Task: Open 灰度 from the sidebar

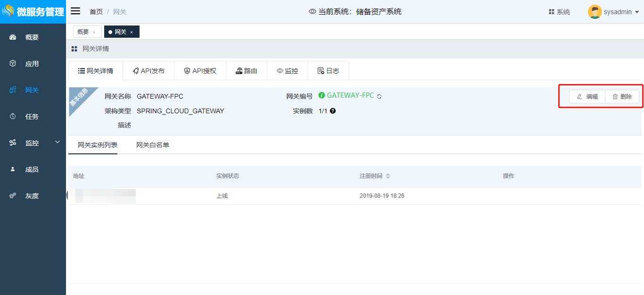Action: point(32,196)
